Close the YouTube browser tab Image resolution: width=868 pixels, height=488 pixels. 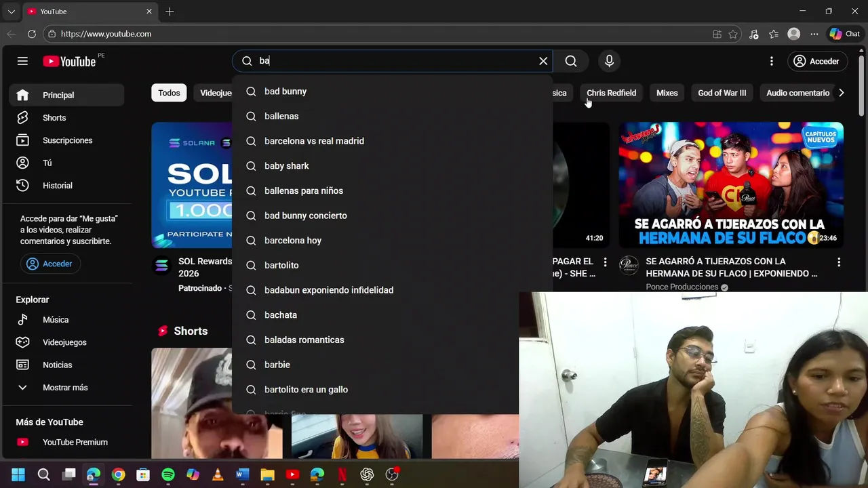click(149, 12)
